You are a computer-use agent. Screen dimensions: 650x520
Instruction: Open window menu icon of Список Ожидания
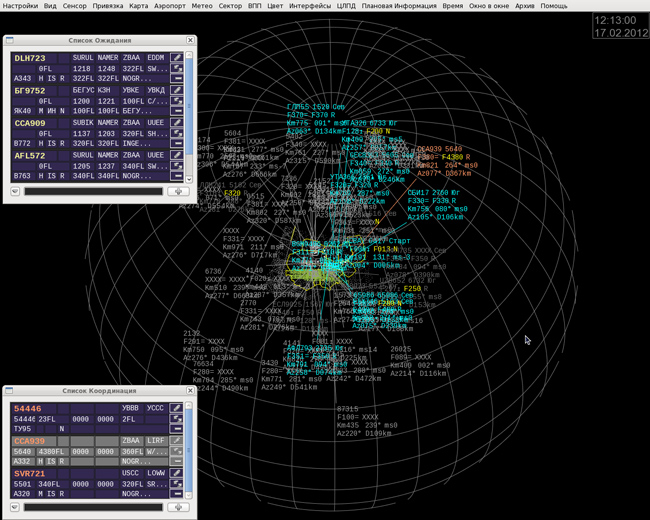point(10,40)
